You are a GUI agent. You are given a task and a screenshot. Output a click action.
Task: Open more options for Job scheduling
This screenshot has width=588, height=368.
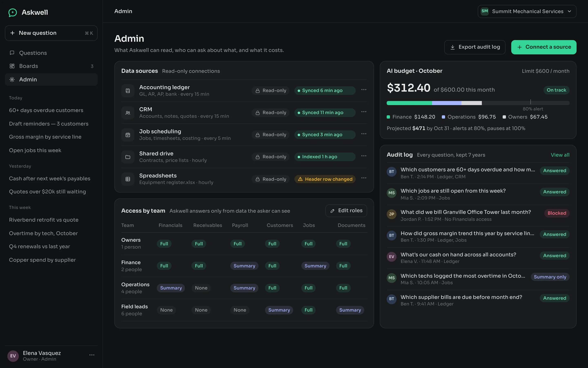(364, 134)
